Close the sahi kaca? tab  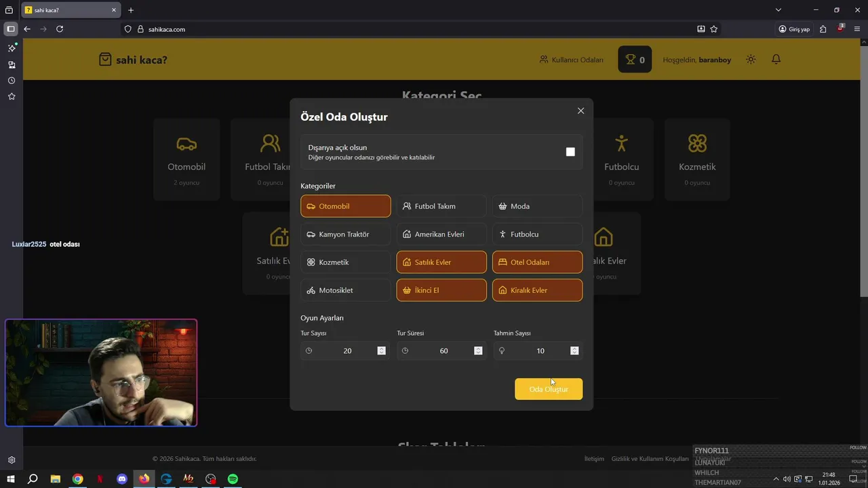pos(114,10)
